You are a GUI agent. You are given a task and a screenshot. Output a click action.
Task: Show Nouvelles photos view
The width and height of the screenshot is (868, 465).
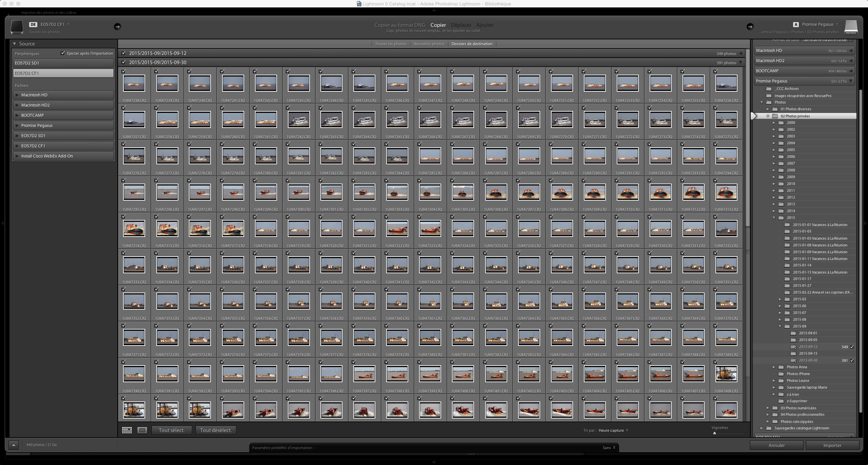click(429, 44)
